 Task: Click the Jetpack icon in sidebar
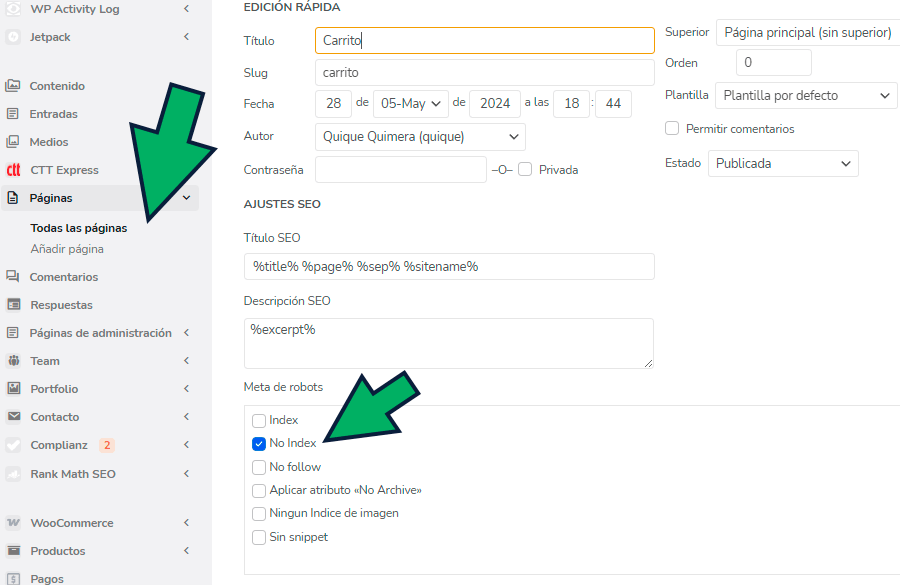click(13, 37)
